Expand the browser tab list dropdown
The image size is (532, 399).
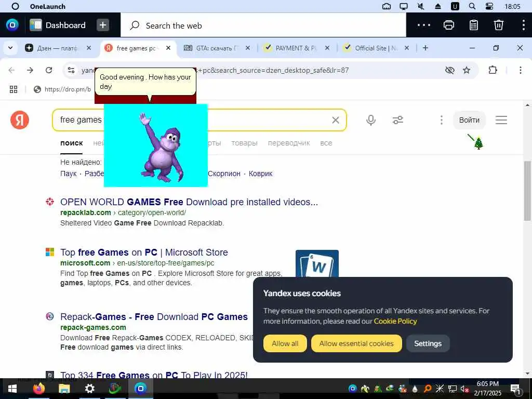tap(10, 48)
